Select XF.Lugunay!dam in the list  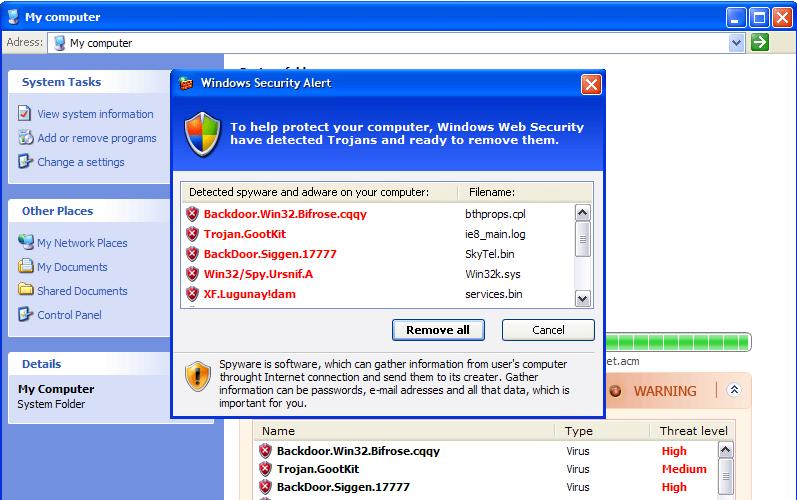pyautogui.click(x=250, y=294)
